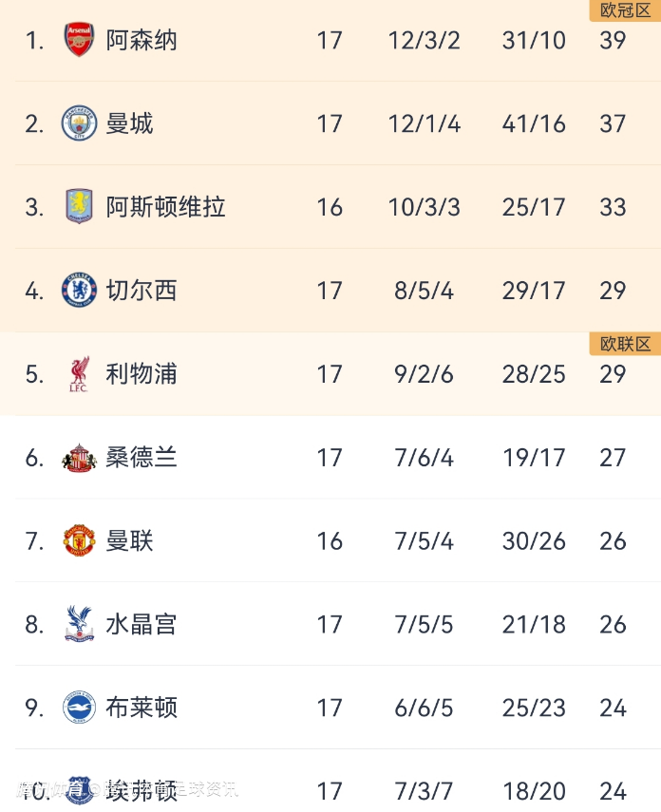Open team name 曼城

tap(130, 123)
